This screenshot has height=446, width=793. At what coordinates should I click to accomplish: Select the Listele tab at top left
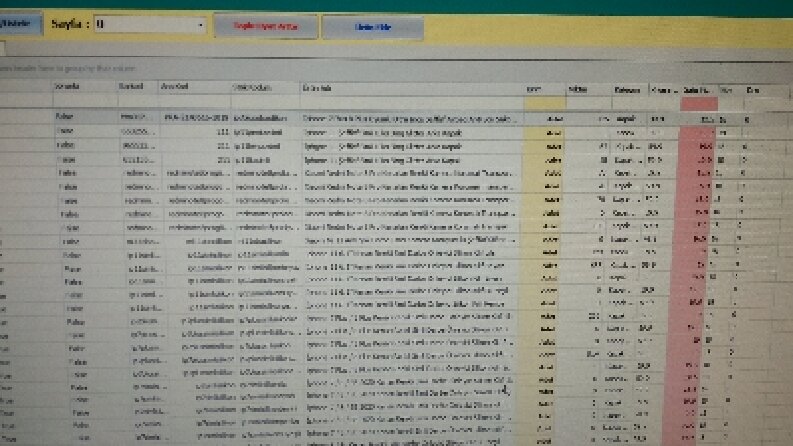tap(19, 24)
